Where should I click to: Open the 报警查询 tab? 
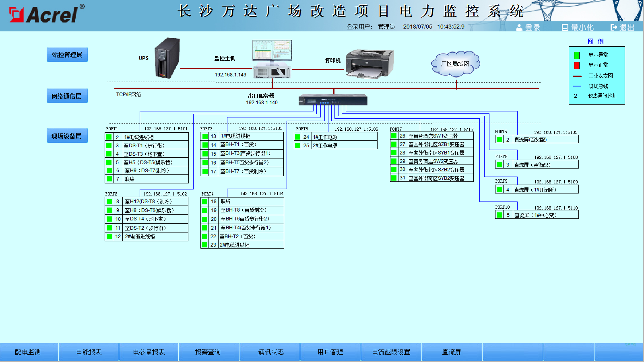[x=209, y=352]
